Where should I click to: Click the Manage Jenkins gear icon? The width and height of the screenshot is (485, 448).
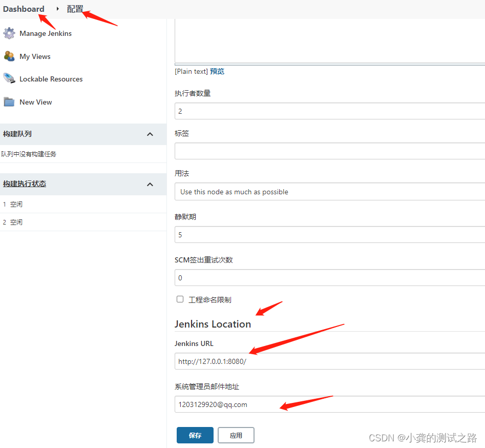click(9, 33)
